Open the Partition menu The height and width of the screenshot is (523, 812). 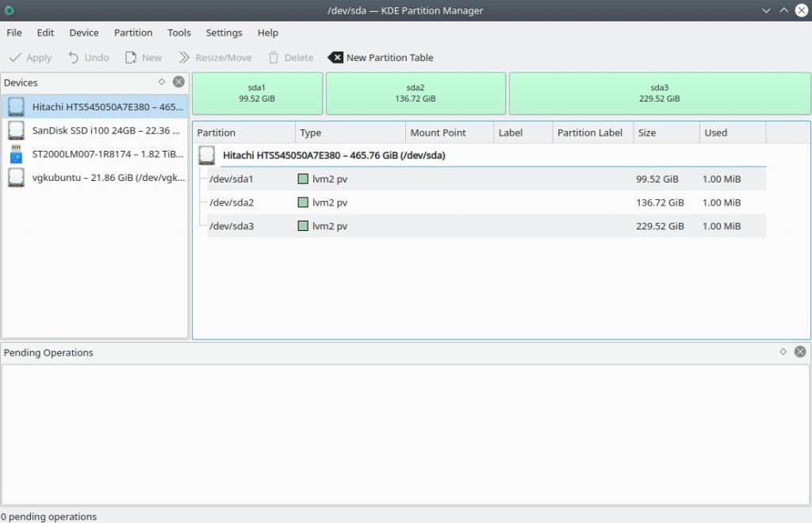tap(133, 33)
